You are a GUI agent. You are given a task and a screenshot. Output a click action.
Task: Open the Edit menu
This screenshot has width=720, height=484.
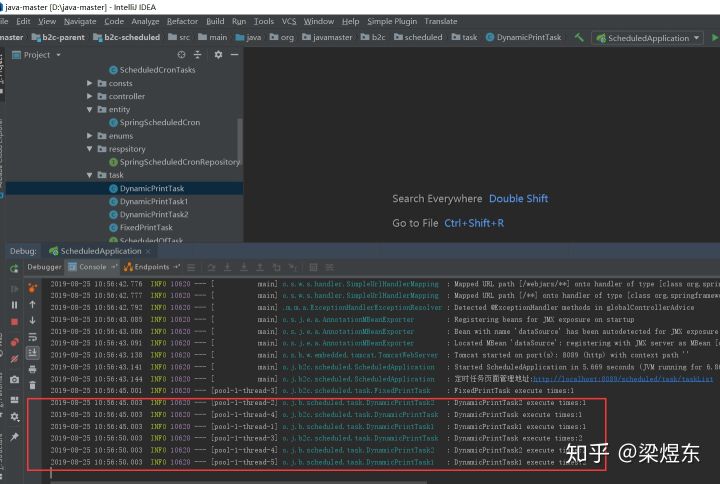23,21
